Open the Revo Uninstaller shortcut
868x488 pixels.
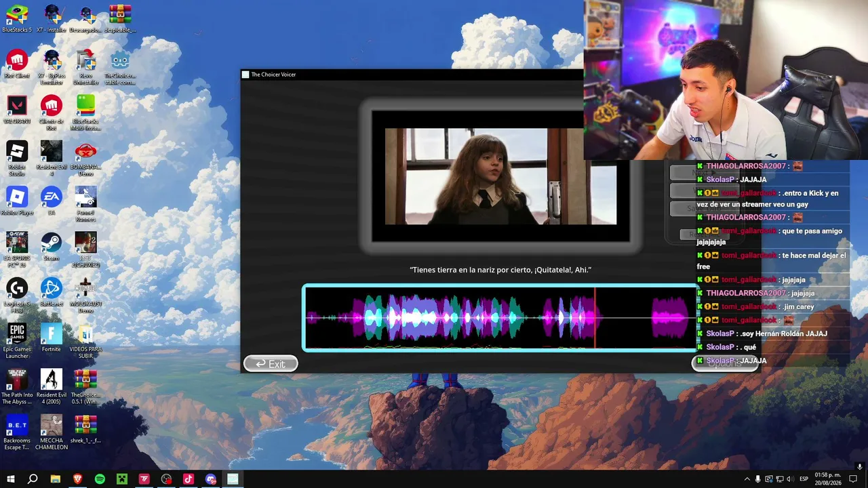coord(85,68)
